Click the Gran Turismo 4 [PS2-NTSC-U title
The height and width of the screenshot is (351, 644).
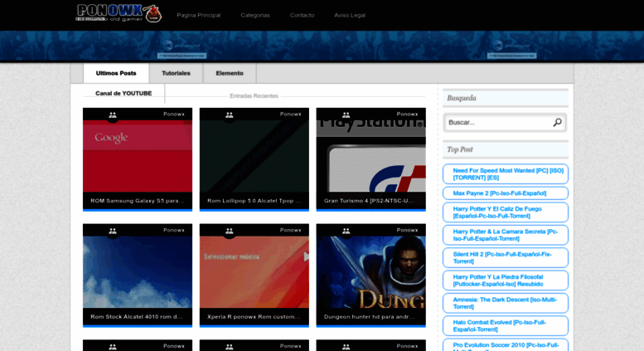369,201
